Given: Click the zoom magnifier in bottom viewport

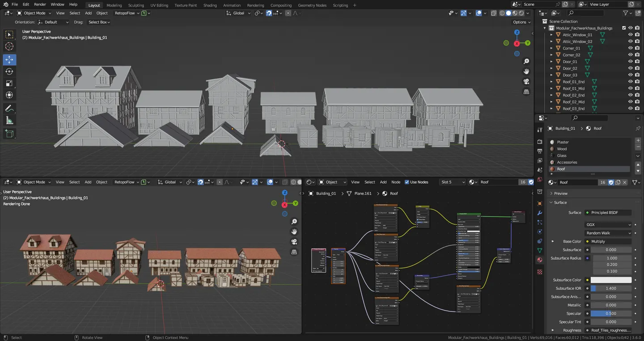Looking at the screenshot, I should [x=294, y=222].
